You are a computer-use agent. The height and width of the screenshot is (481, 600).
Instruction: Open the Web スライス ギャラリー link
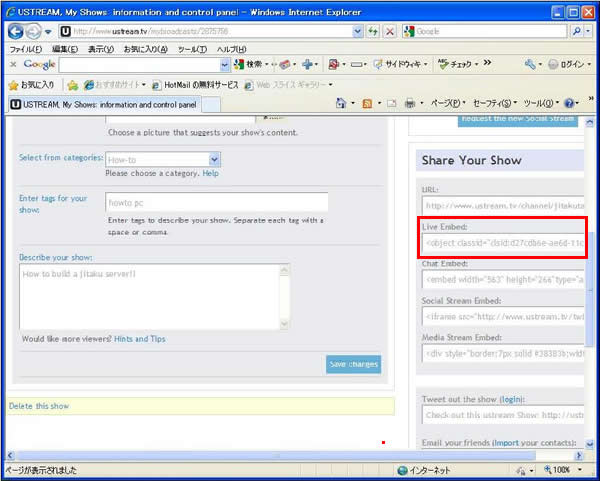(x=287, y=85)
